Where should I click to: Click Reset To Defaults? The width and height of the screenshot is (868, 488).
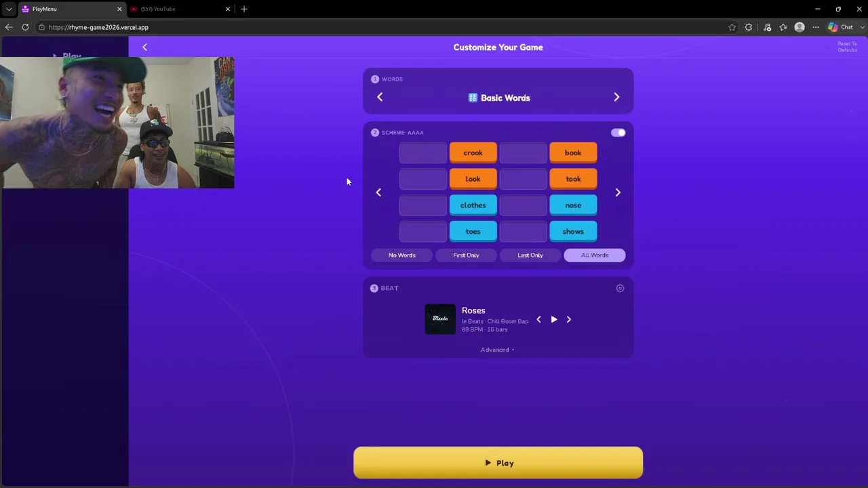847,47
